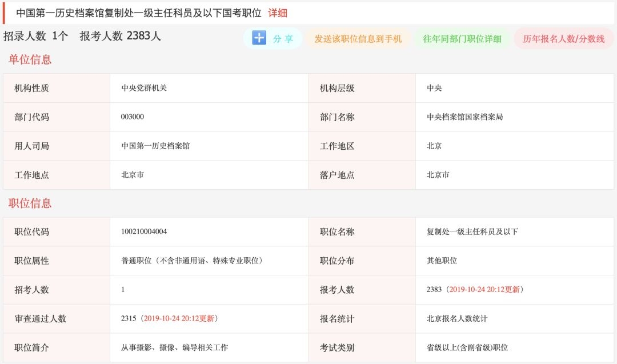Click department name 中央档案馆国家档案局
This screenshot has height=364, width=617.
tap(464, 117)
